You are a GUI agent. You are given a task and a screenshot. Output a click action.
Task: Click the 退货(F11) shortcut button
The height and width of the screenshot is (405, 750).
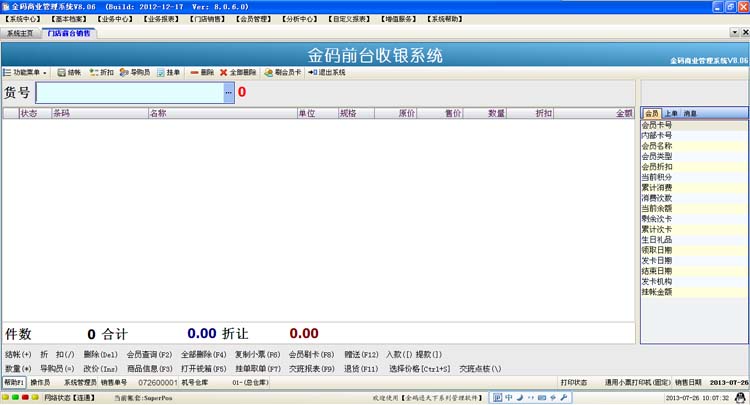tap(361, 369)
